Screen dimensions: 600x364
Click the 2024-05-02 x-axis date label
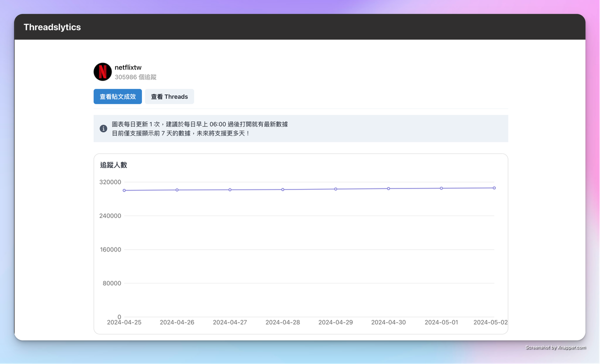[490, 322]
